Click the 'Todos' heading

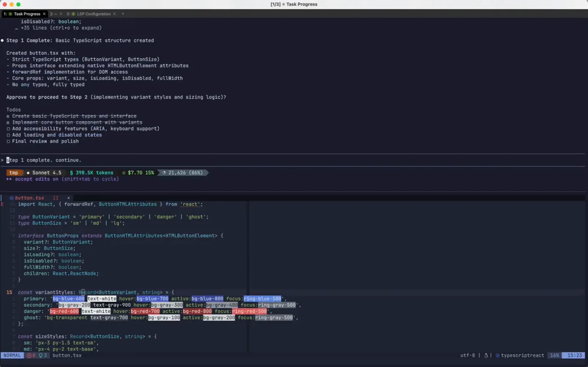pos(14,110)
